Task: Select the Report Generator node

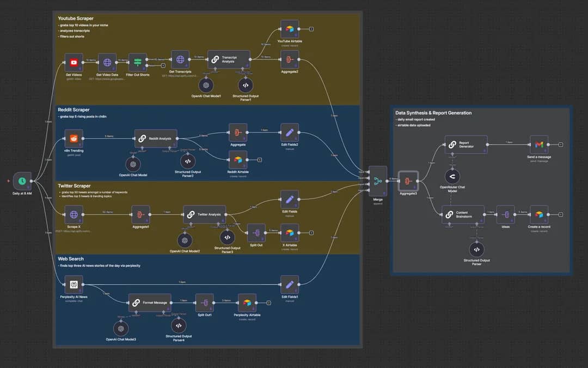Action: click(465, 144)
